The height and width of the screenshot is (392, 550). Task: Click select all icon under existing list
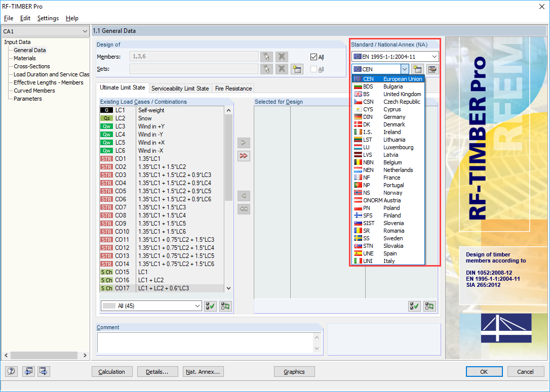(x=211, y=306)
